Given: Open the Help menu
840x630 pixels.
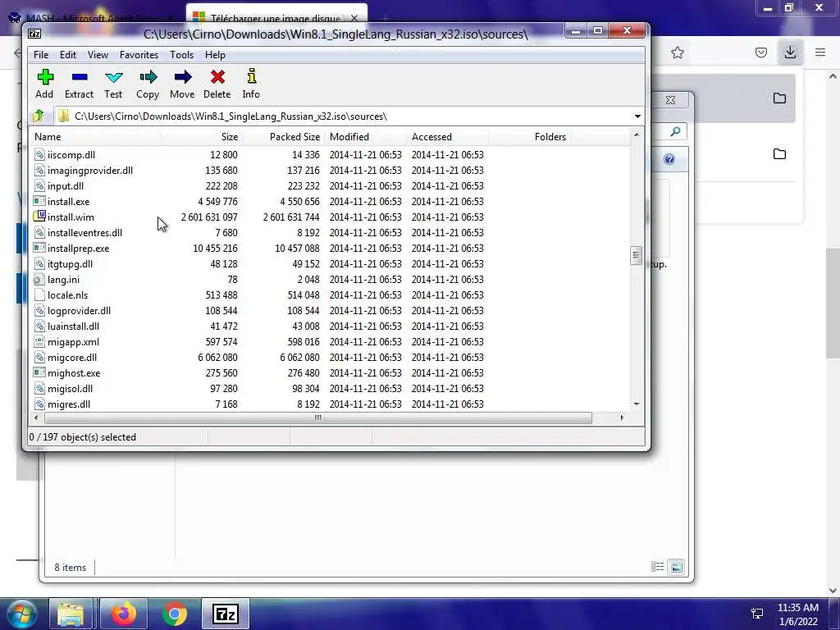Looking at the screenshot, I should pos(215,55).
